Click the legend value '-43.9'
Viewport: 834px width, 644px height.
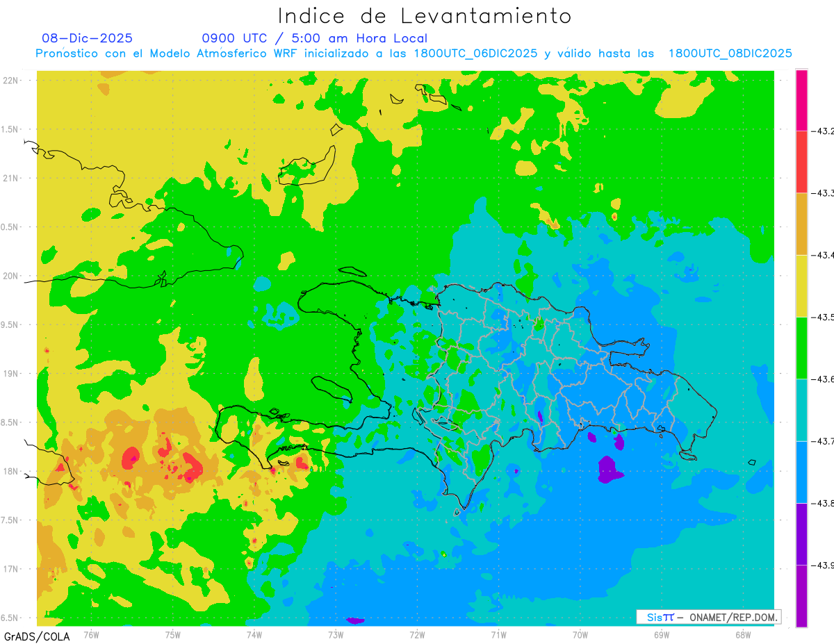823,565
